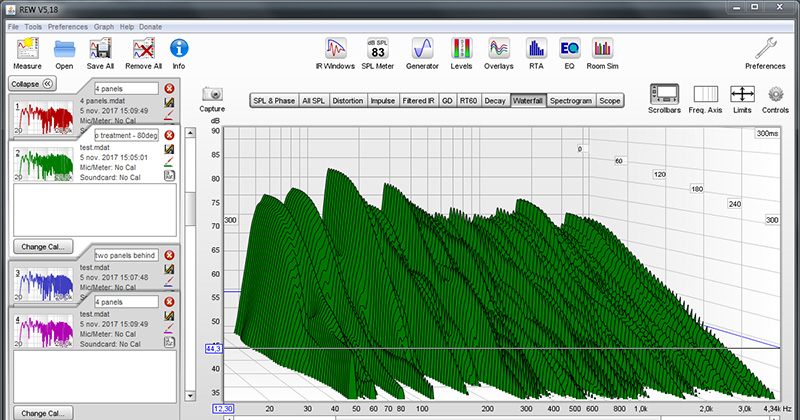This screenshot has height=420, width=800.
Task: Select the Waterfall tab
Action: 528,101
